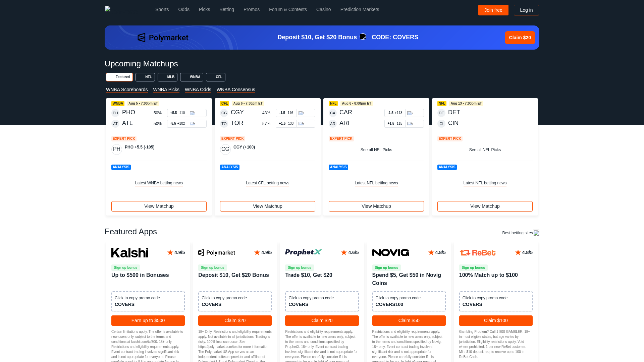Open Latest WNBA betting news link
The width and height of the screenshot is (644, 362).
pos(159,183)
